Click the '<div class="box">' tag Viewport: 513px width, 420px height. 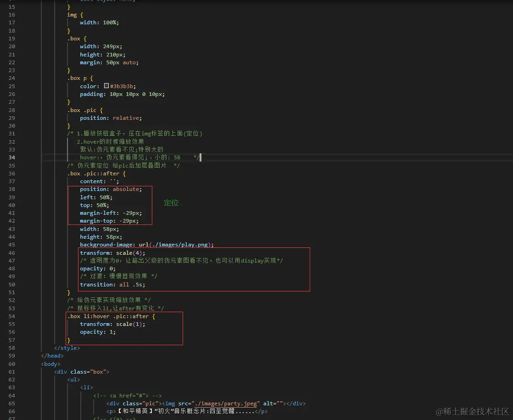coord(82,372)
